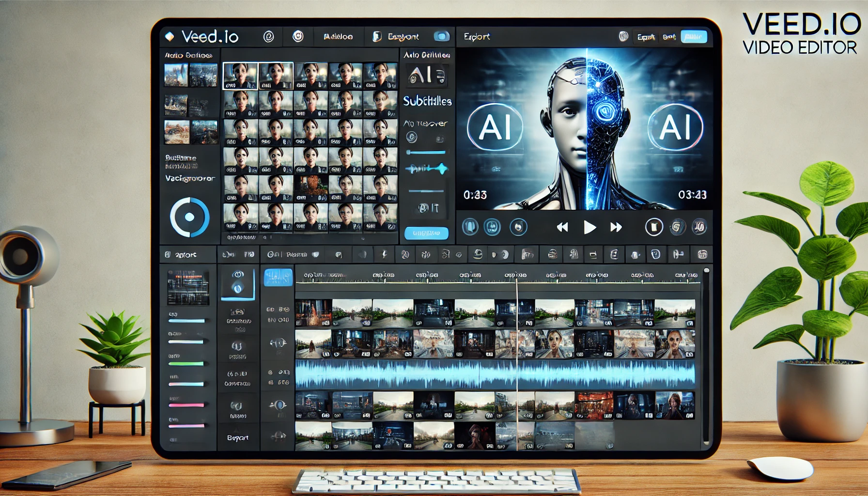Adjust the blue slider under the Subtitles section
Image resolution: width=868 pixels, height=496 pixels.
[x=426, y=153]
